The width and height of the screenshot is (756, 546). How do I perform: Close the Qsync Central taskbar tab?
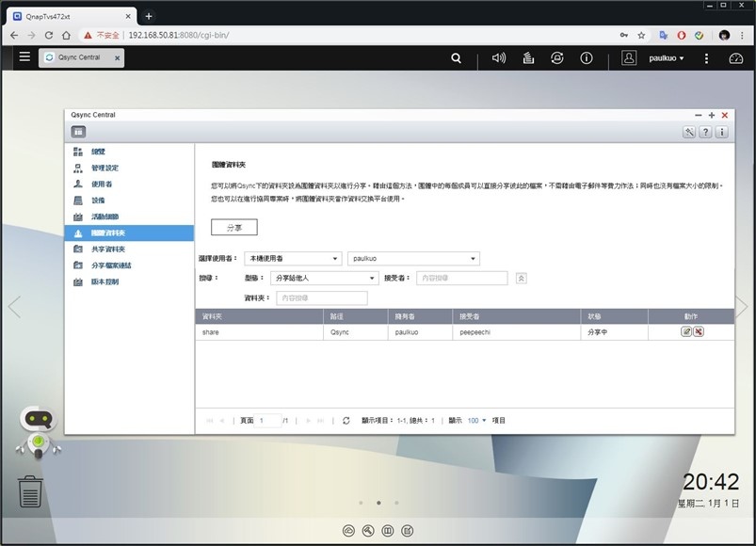point(117,57)
